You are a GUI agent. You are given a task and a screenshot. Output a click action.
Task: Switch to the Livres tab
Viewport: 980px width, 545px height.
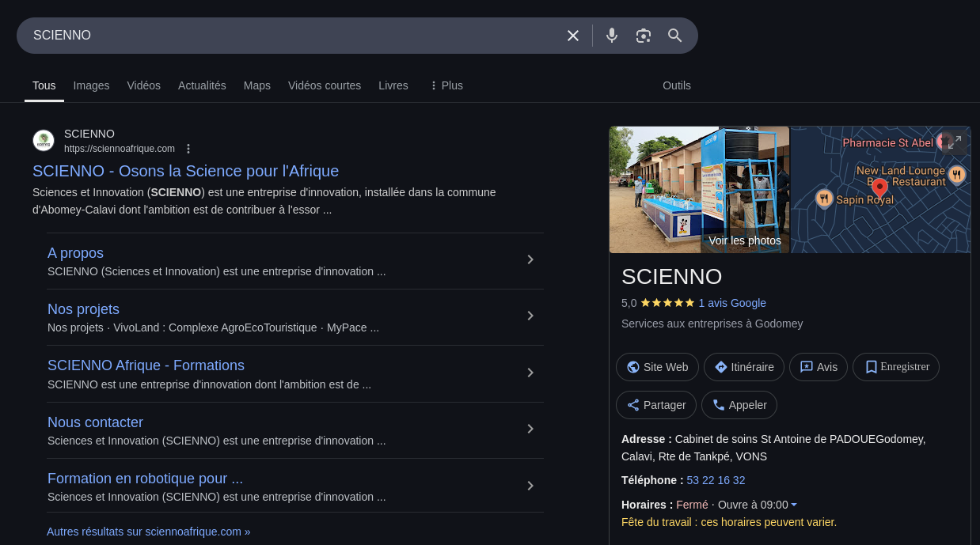393,85
